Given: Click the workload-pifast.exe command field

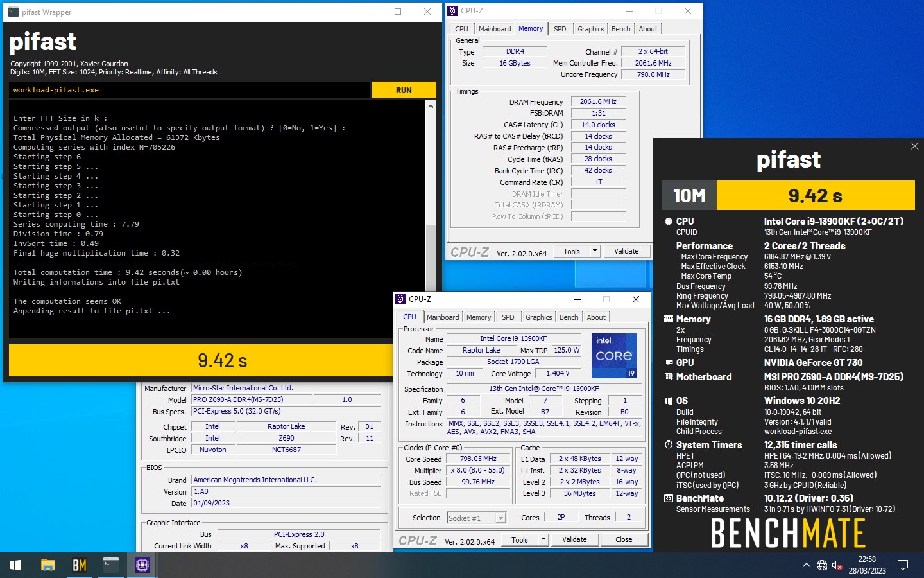Looking at the screenshot, I should [189, 90].
